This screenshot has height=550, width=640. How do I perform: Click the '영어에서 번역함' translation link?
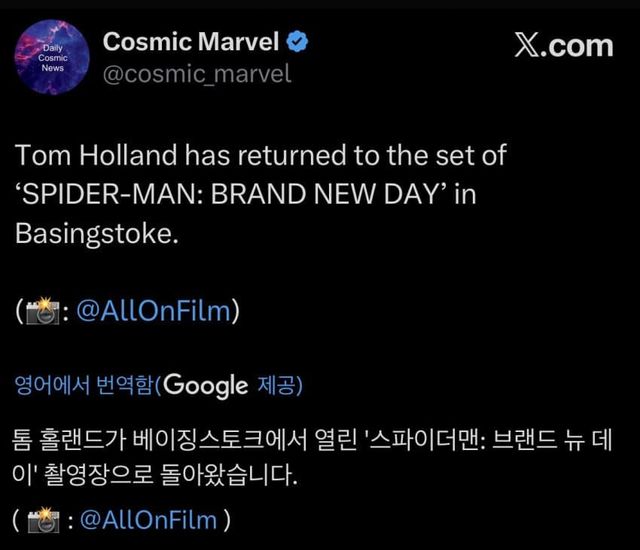coord(84,385)
